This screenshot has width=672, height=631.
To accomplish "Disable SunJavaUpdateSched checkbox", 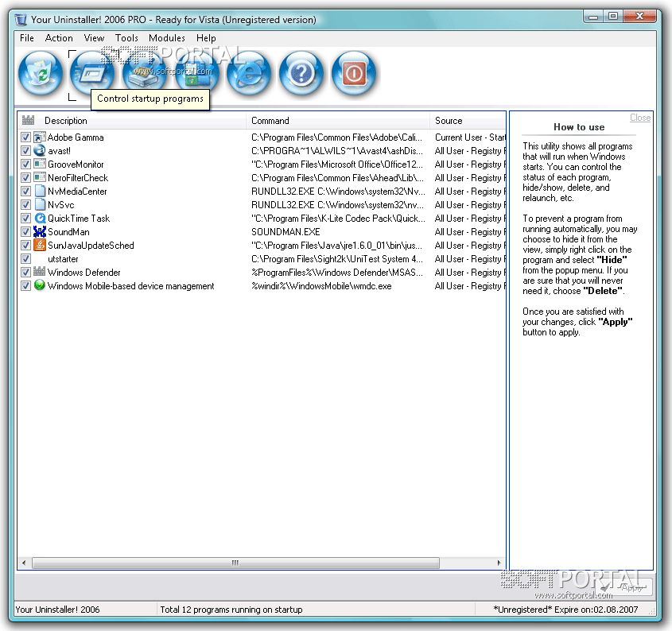I will click(25, 246).
